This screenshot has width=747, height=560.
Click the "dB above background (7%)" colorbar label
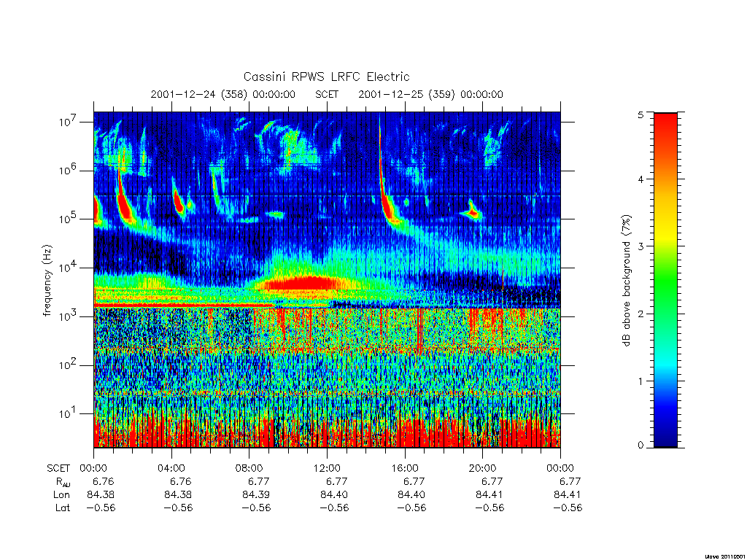tap(626, 281)
